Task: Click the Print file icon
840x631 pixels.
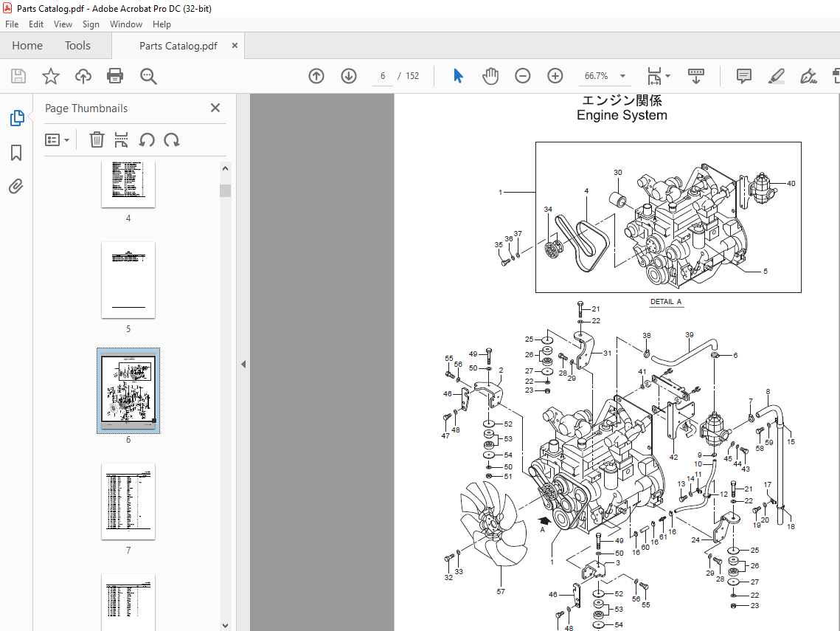Action: coord(115,76)
